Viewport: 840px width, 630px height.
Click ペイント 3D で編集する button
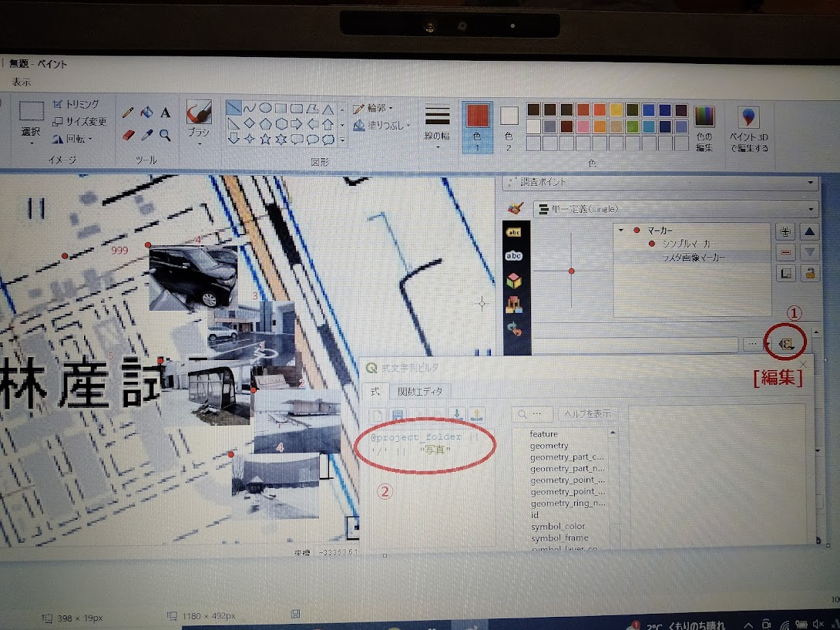tap(748, 129)
